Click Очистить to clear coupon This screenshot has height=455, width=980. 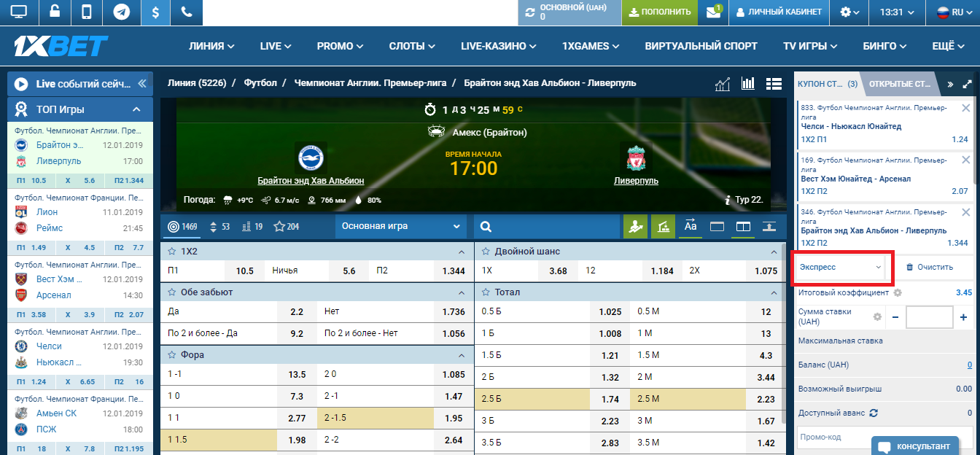click(x=929, y=267)
